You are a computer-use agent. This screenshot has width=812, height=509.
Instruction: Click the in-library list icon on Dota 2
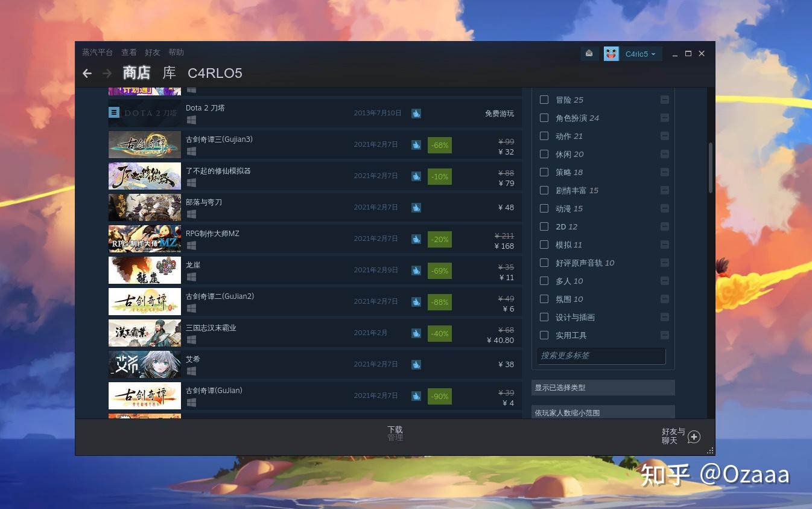[x=114, y=112]
